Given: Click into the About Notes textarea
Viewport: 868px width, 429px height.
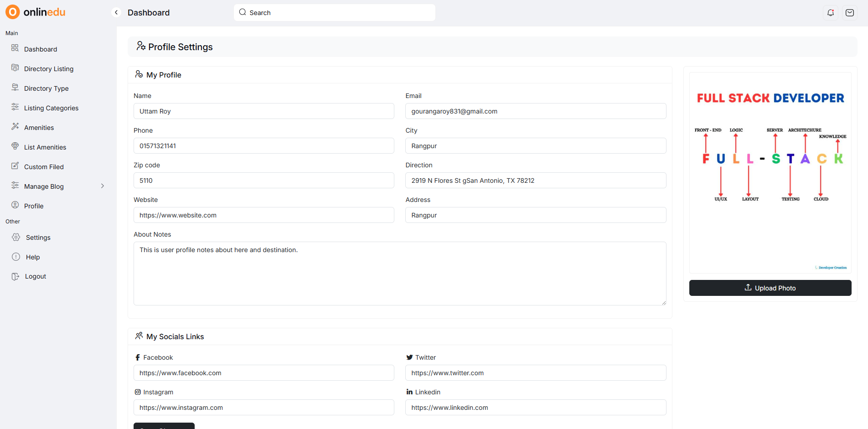Looking at the screenshot, I should click(x=399, y=274).
